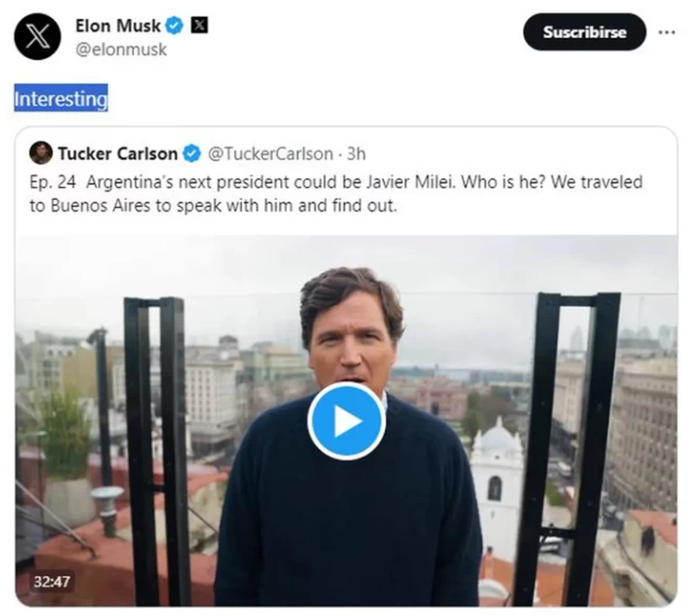Click 'Ep. 24' at the quote's start
The width and height of the screenshot is (687, 616).
pyautogui.click(x=52, y=182)
